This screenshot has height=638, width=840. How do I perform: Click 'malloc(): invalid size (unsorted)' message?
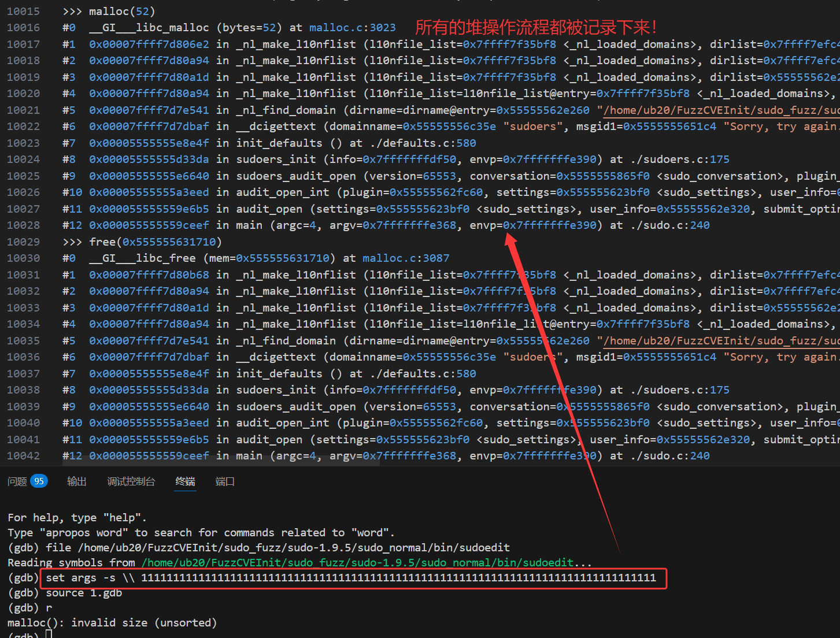click(112, 623)
